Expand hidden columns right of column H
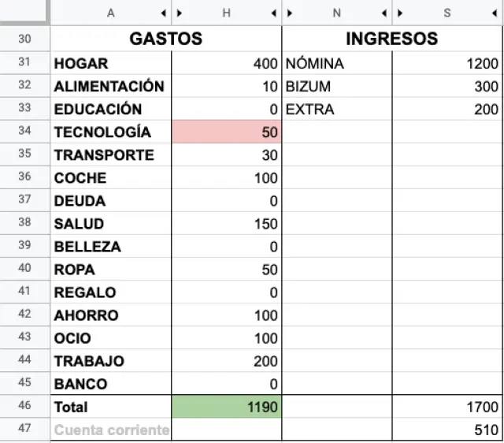Screen dimensions: 504x443 [274, 13]
